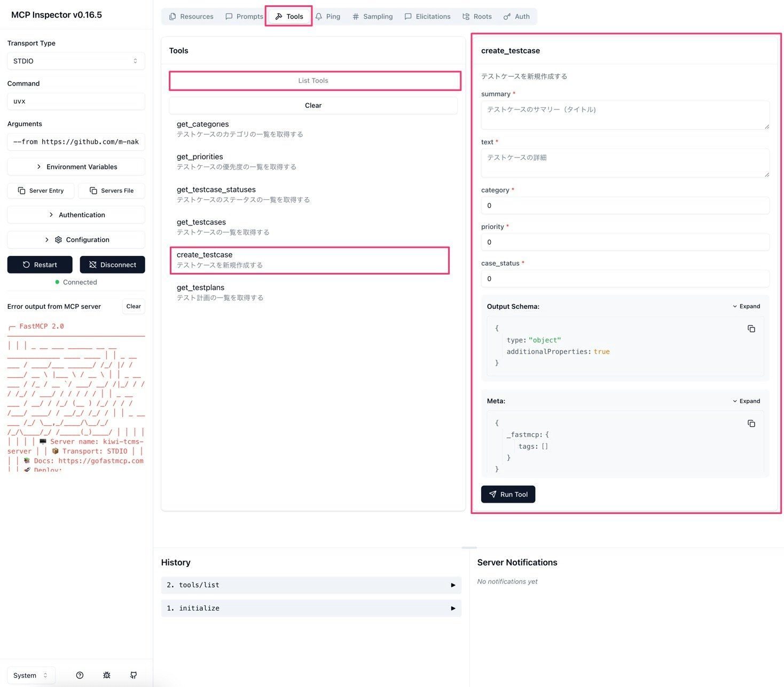Image resolution: width=784 pixels, height=687 pixels.
Task: Expand the Configuration section
Action: [76, 240]
